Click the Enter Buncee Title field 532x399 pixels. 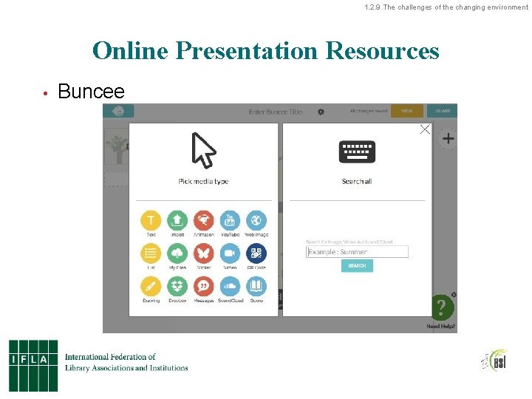[x=275, y=112]
